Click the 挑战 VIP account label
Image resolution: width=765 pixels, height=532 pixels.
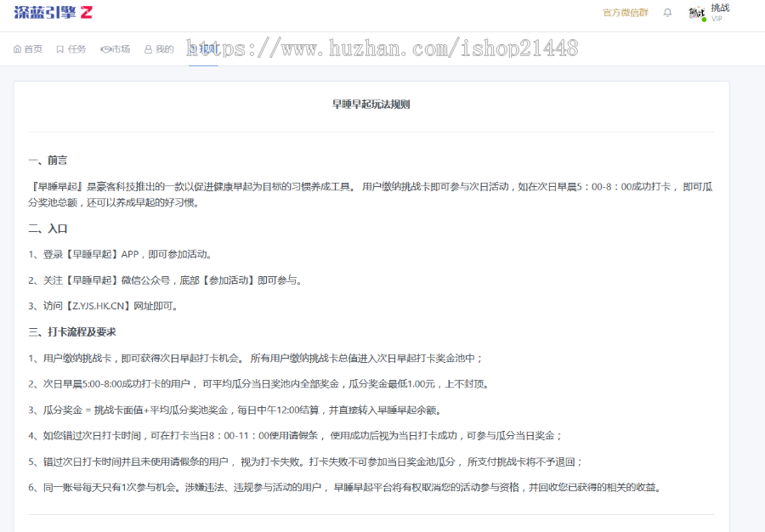pos(718,12)
